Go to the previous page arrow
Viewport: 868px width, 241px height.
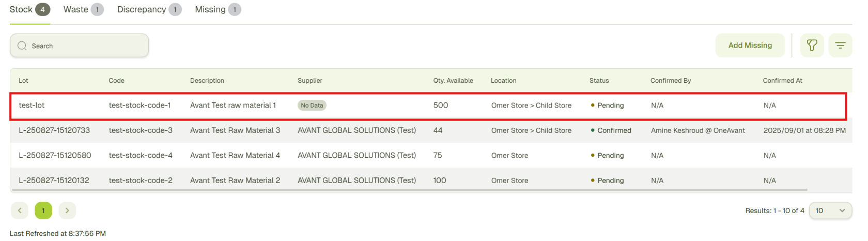tap(20, 210)
